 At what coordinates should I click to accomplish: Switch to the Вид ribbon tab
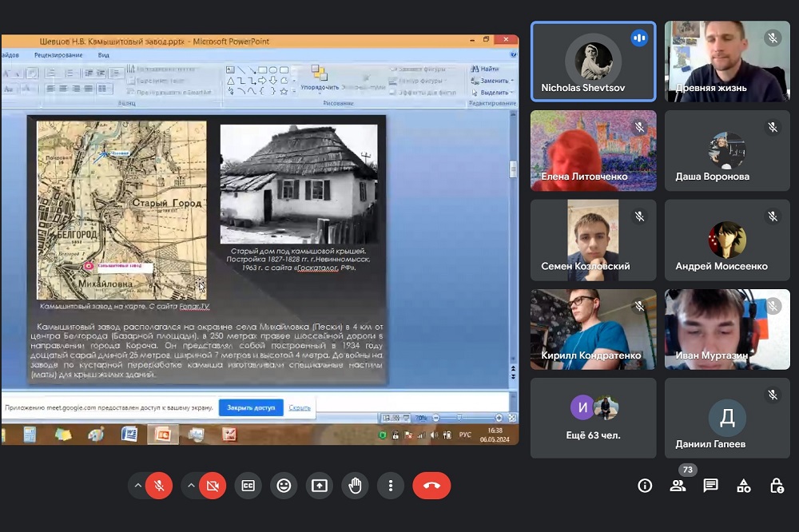pyautogui.click(x=103, y=55)
